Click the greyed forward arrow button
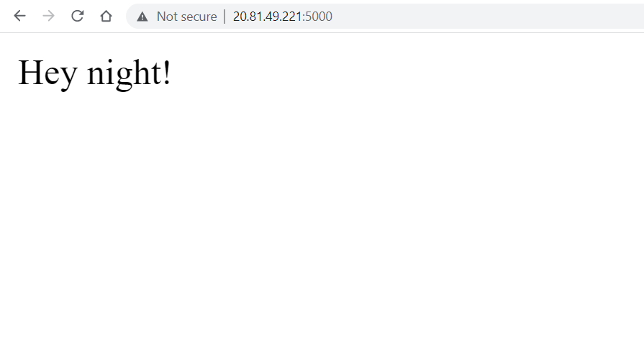644x338 pixels. pyautogui.click(x=48, y=16)
